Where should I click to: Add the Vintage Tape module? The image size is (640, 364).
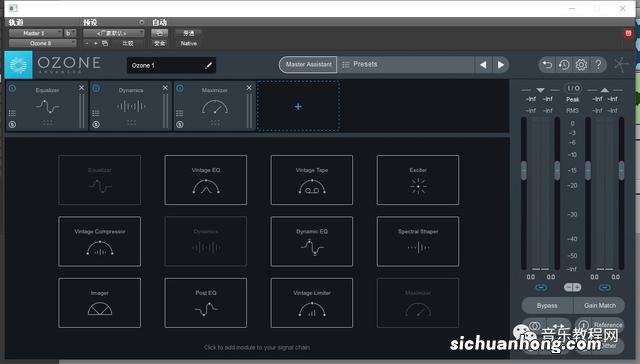coord(312,180)
